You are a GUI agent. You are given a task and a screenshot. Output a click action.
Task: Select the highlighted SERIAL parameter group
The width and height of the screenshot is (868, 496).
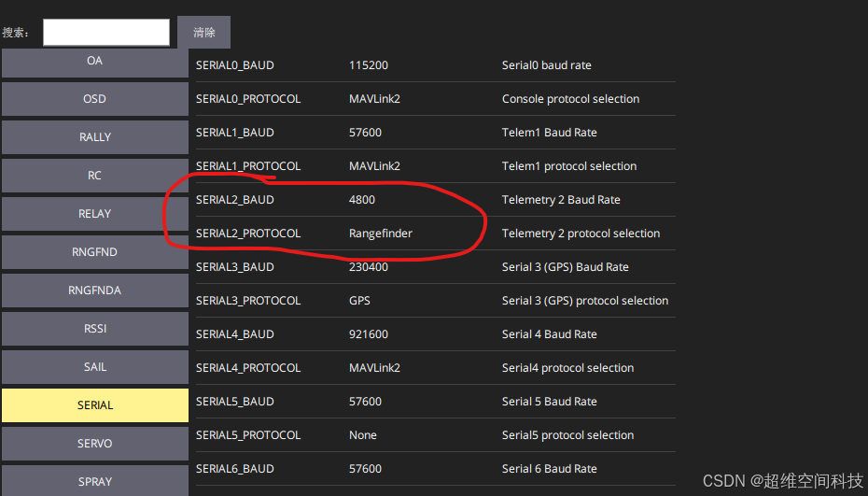pyautogui.click(x=94, y=405)
